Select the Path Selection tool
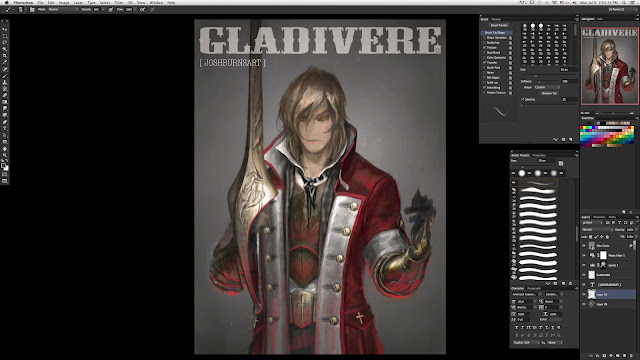640x360 pixels. tap(4, 135)
